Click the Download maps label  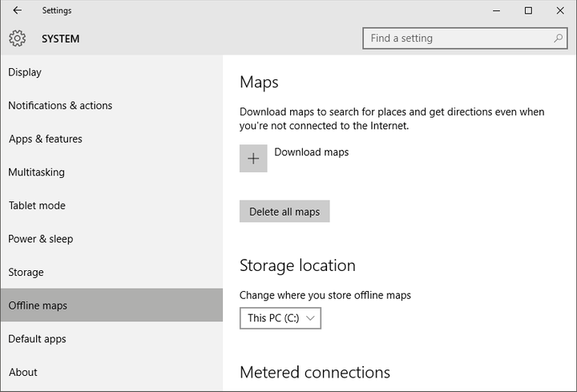311,152
